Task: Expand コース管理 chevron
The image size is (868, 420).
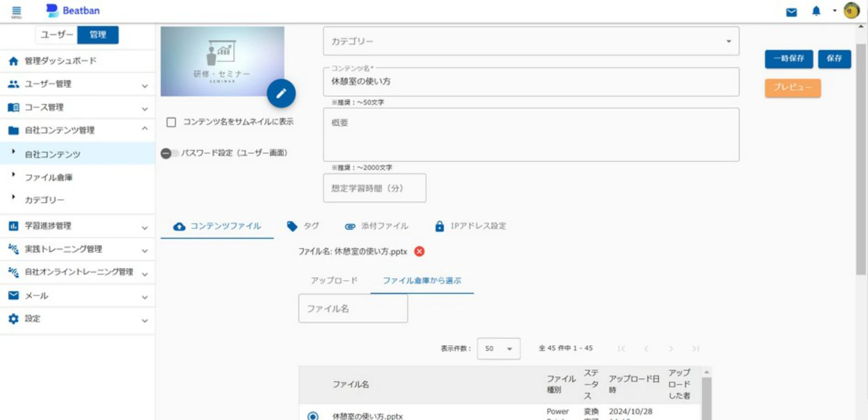Action: click(x=144, y=109)
